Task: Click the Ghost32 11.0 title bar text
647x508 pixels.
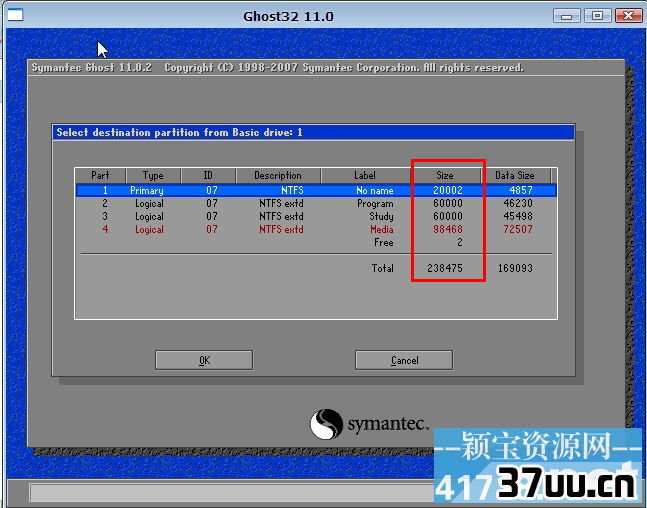Action: click(288, 17)
